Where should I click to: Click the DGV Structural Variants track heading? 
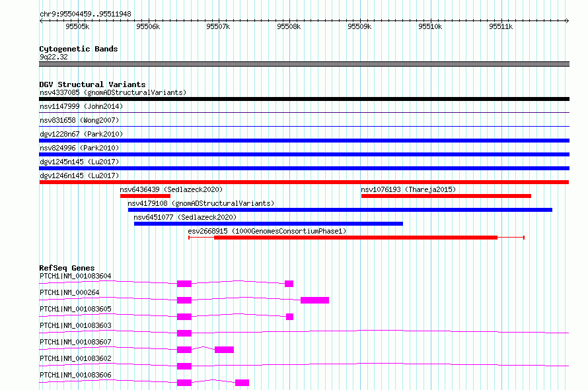[x=92, y=84]
